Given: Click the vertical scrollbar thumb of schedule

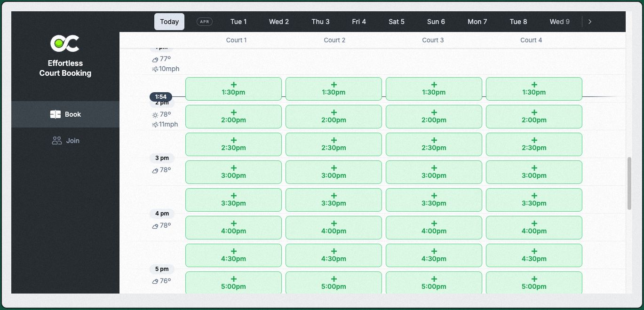Looking at the screenshot, I should click(x=629, y=183).
